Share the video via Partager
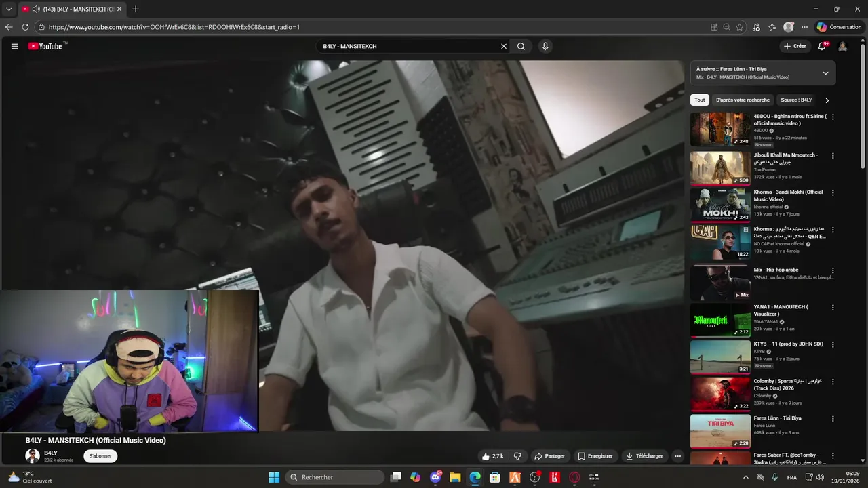 pyautogui.click(x=549, y=456)
